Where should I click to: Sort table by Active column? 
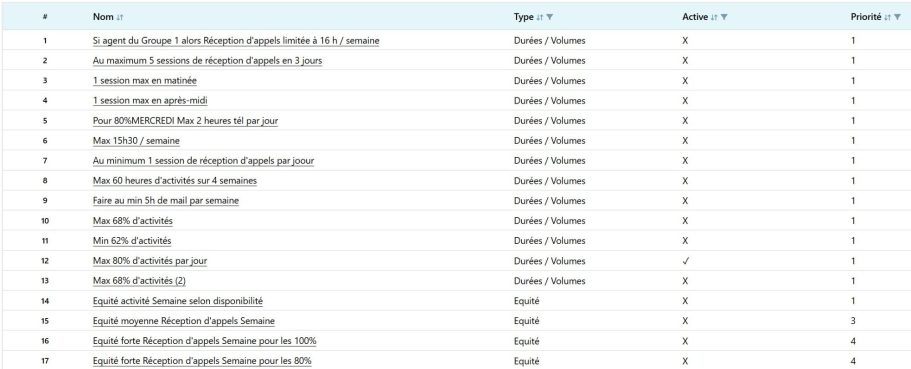(x=715, y=17)
